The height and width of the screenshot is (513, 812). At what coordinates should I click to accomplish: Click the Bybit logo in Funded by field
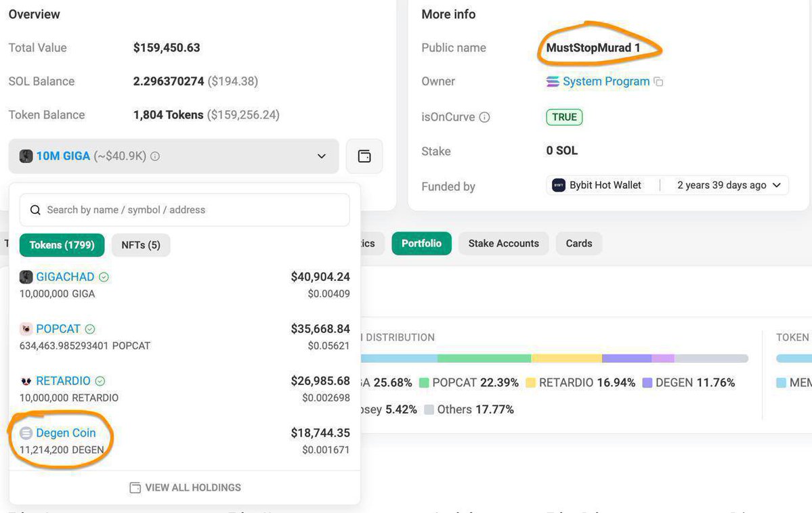click(558, 185)
